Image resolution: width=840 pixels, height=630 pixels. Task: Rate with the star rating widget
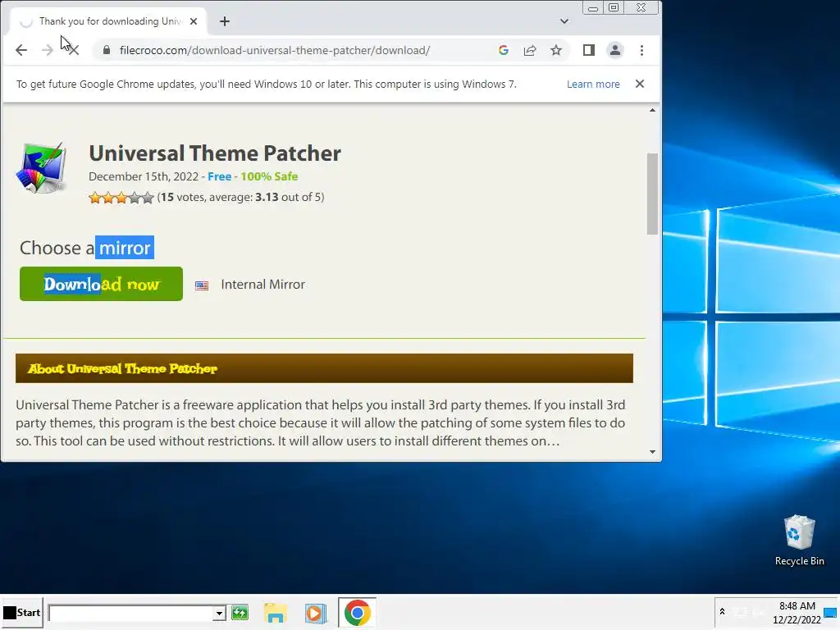pyautogui.click(x=121, y=197)
